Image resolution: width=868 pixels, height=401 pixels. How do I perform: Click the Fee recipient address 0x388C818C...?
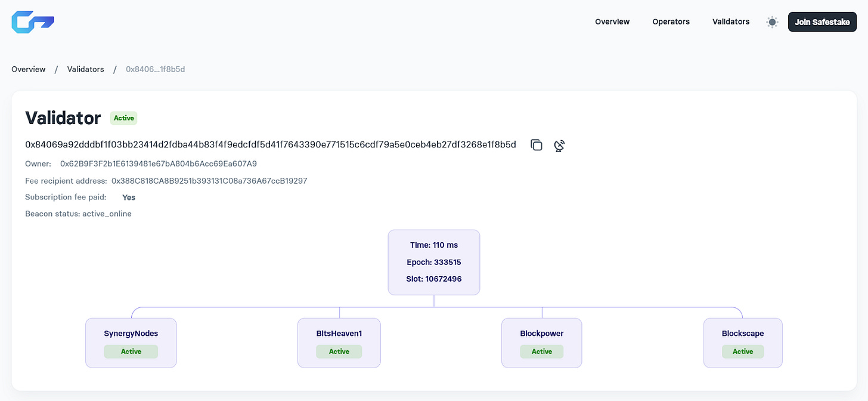[x=209, y=180]
